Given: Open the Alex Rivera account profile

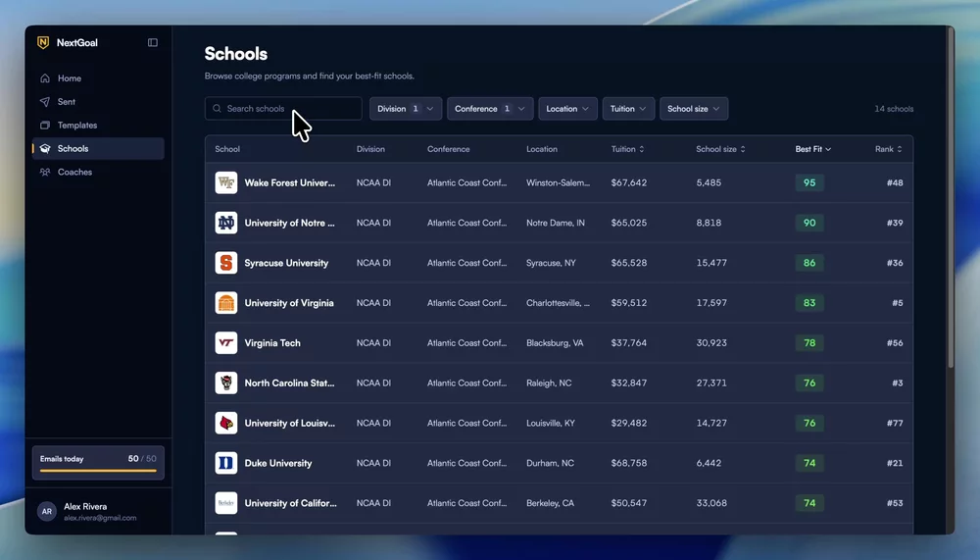Looking at the screenshot, I should click(98, 511).
